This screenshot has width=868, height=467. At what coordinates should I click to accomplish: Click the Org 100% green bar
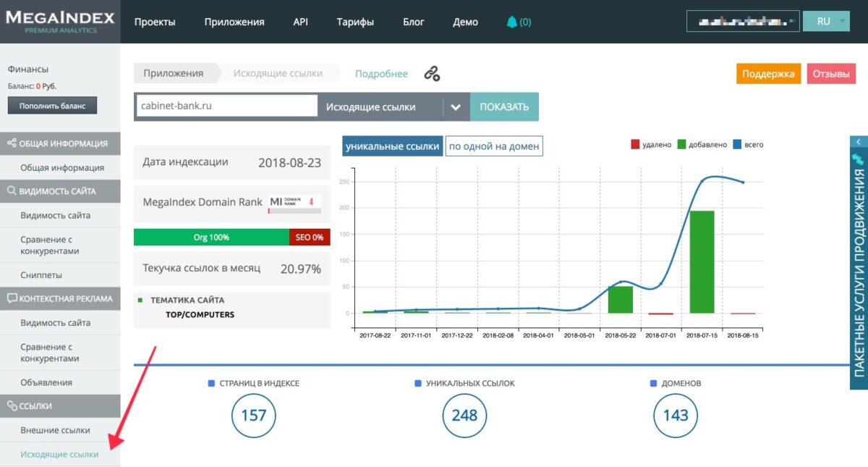pos(211,237)
